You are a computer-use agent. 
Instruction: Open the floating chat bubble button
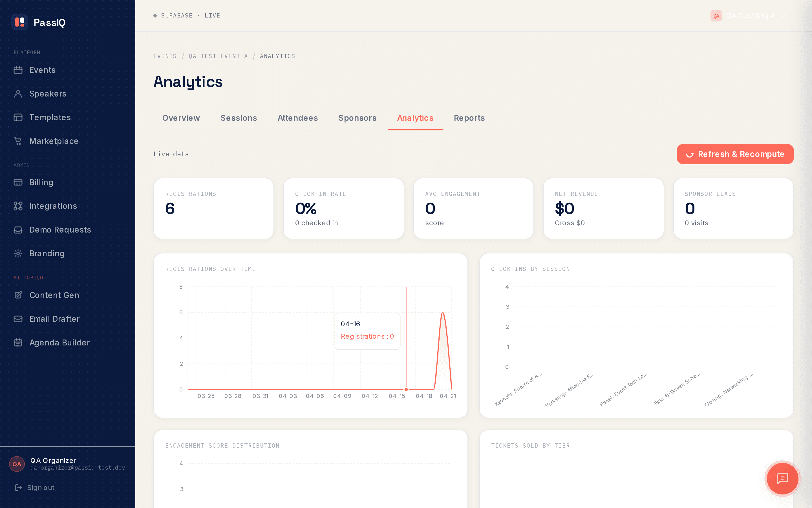pyautogui.click(x=782, y=478)
